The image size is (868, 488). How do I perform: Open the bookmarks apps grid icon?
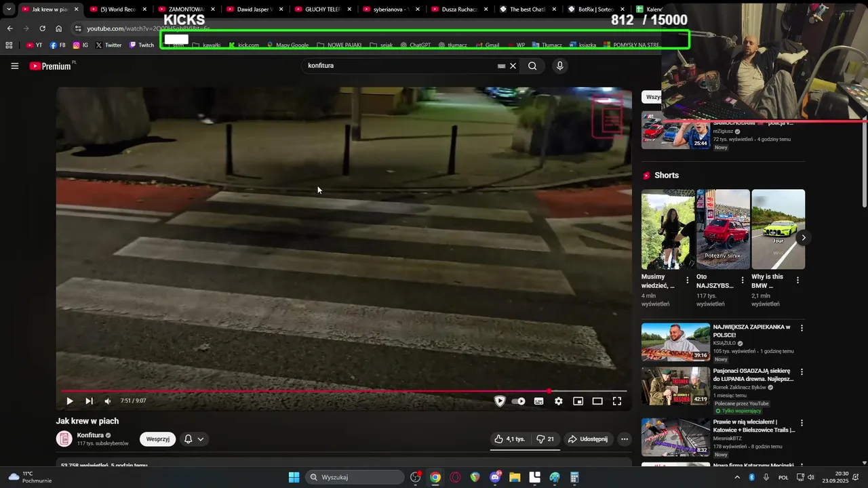tap(9, 45)
